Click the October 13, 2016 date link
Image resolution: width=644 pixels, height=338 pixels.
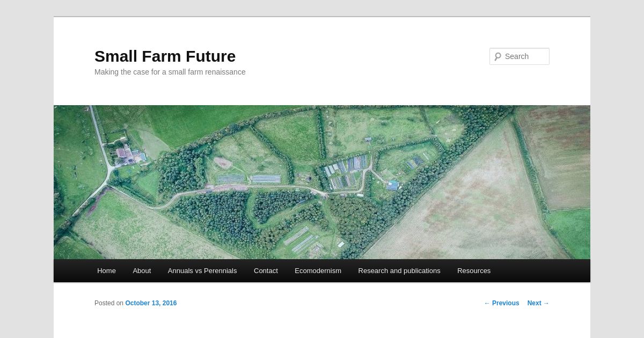pos(151,303)
